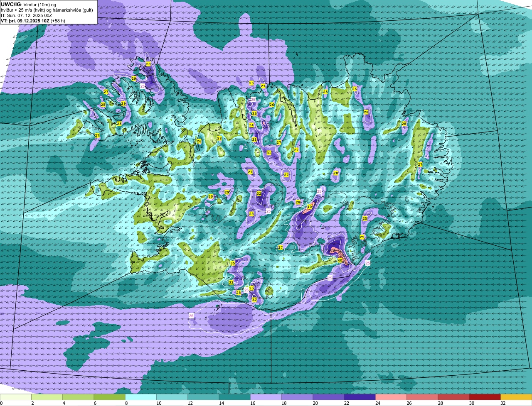Screen dimensions: 532x406
Task: Click the 16–18 m/s lavender legend swatch
Action: coord(266,397)
